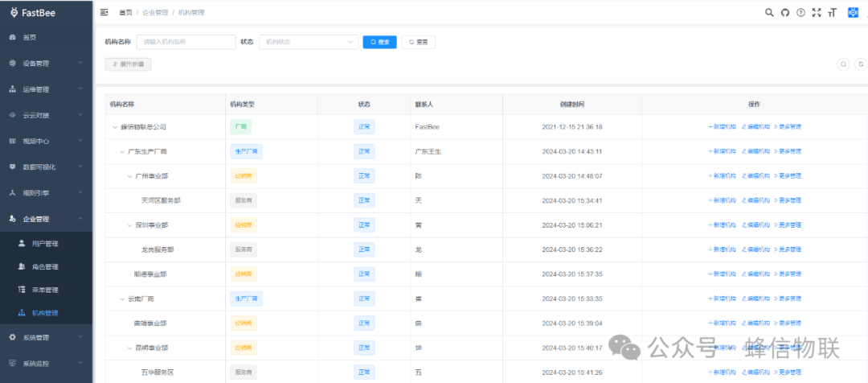Click contact cell '广东王生'
Screen dimensions: 868x383
[428, 151]
